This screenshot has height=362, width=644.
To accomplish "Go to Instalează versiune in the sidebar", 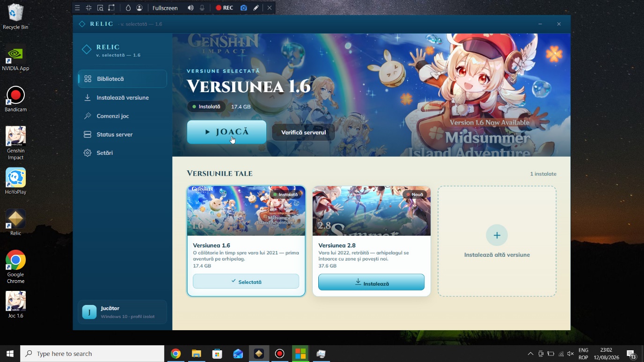I will pyautogui.click(x=123, y=97).
